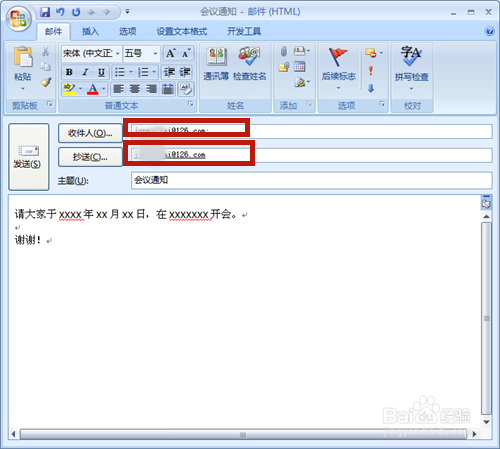Open the 设置文本格式 tab
The width and height of the screenshot is (500, 449).
coord(182,31)
